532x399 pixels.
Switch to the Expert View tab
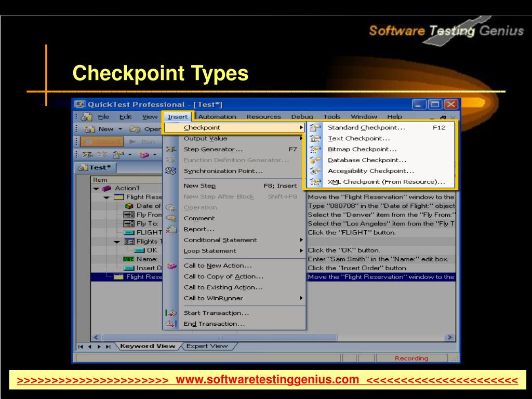point(207,346)
